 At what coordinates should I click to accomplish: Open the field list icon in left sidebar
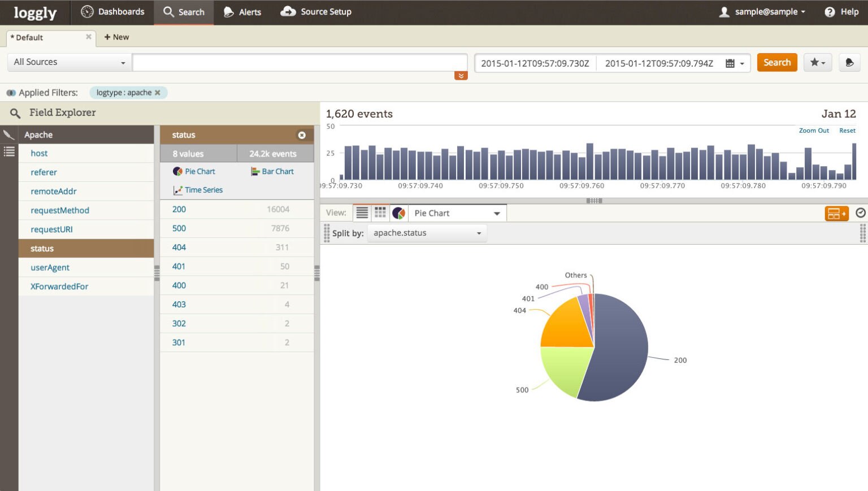[9, 151]
